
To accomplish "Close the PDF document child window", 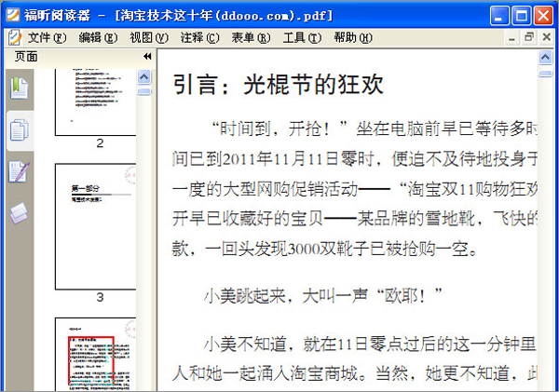I will pyautogui.click(x=546, y=37).
